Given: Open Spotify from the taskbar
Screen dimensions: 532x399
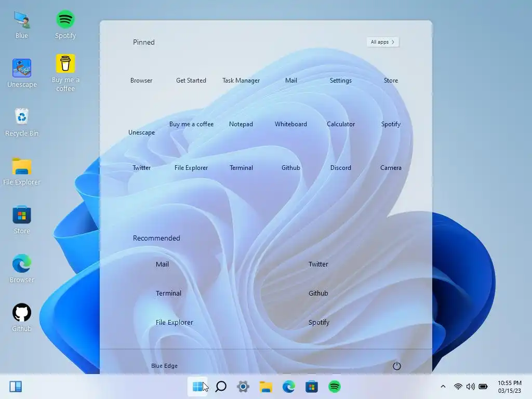Looking at the screenshot, I should click(x=334, y=387).
